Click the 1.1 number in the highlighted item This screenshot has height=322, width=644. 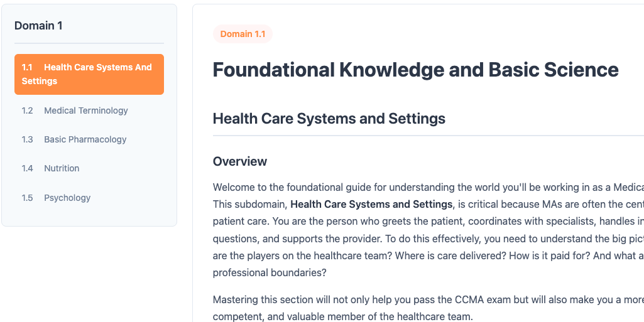(27, 67)
